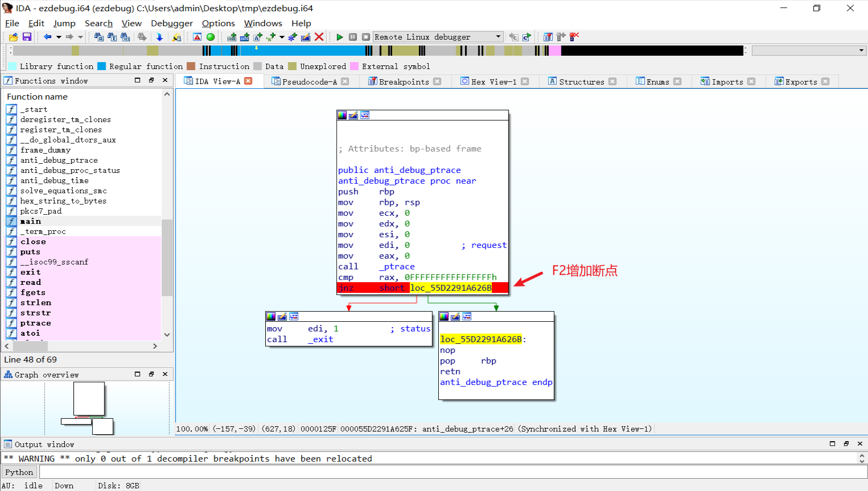Image resolution: width=868 pixels, height=491 pixels.
Task: Pause the debugged process
Action: [x=353, y=37]
